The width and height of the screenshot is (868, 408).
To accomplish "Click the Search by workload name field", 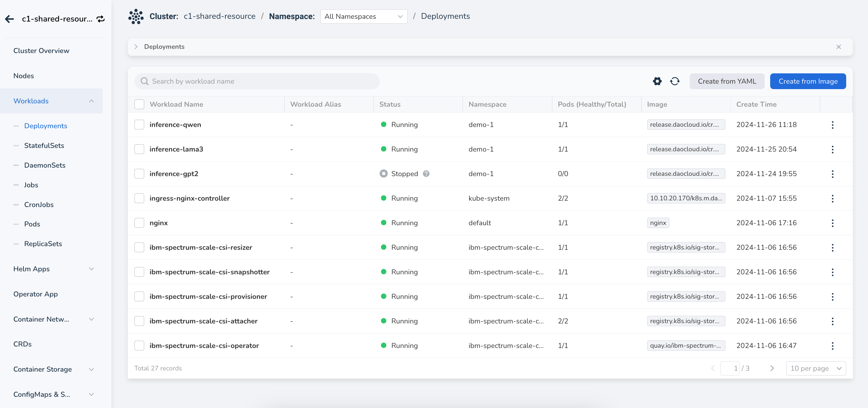I will 257,81.
